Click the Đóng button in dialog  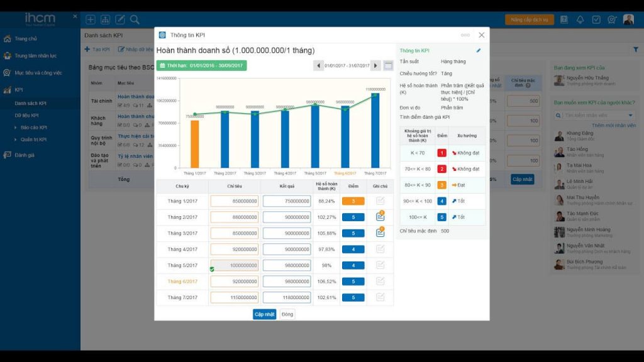(x=287, y=314)
